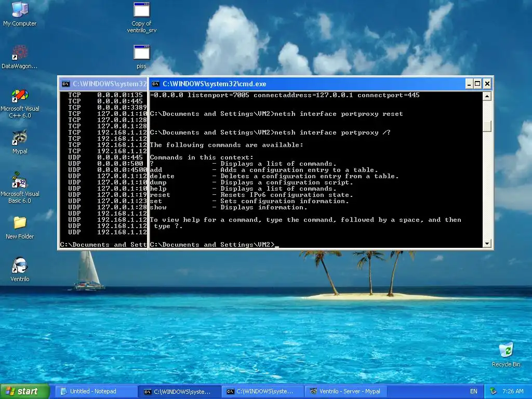Click the 'add' command help row
Image resolution: width=532 pixels, height=399 pixels.
263,170
